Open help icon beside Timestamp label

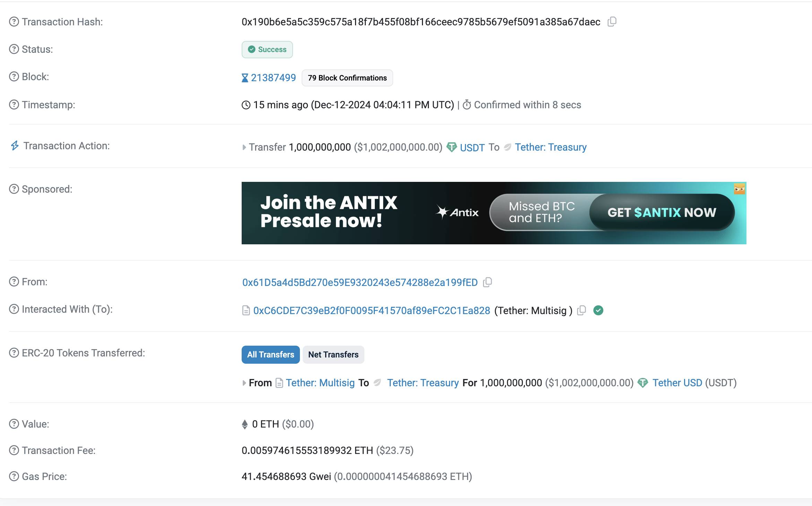14,104
